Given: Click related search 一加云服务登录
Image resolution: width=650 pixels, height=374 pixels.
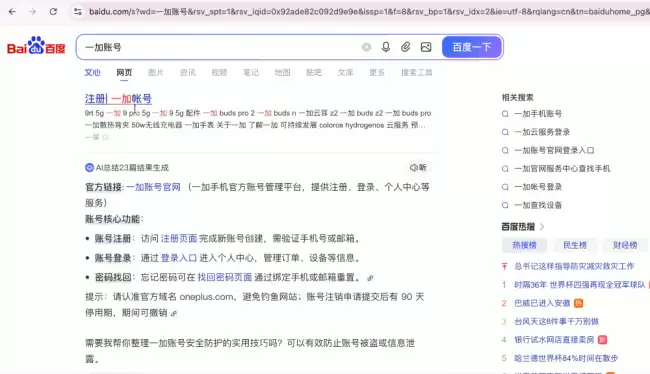Looking at the screenshot, I should pos(542,132).
